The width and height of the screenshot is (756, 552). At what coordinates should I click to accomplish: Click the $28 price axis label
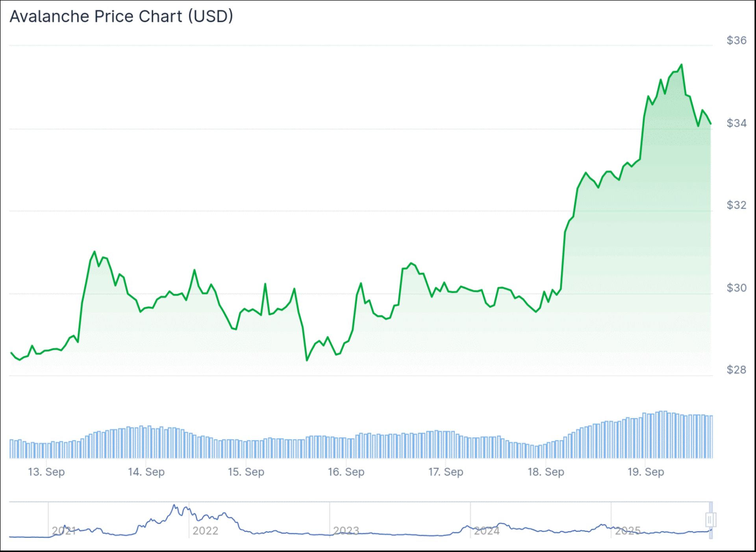(736, 370)
